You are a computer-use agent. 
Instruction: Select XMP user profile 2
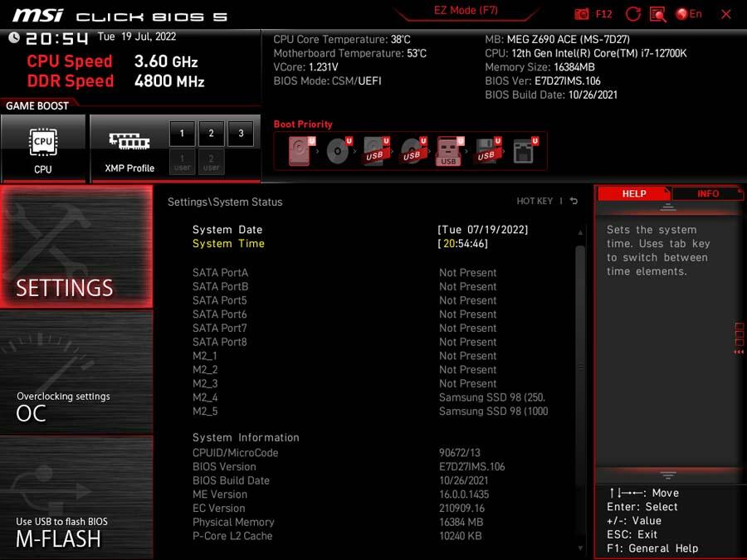pos(211,162)
